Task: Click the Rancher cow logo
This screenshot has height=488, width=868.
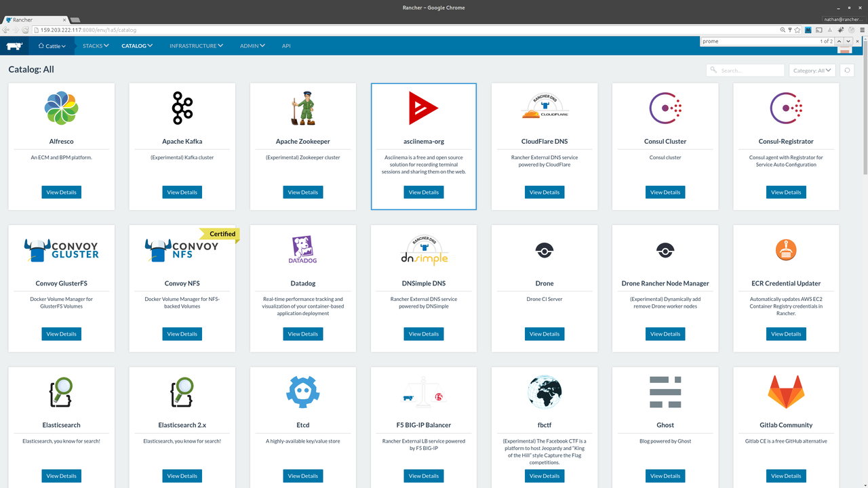Action: pos(14,45)
